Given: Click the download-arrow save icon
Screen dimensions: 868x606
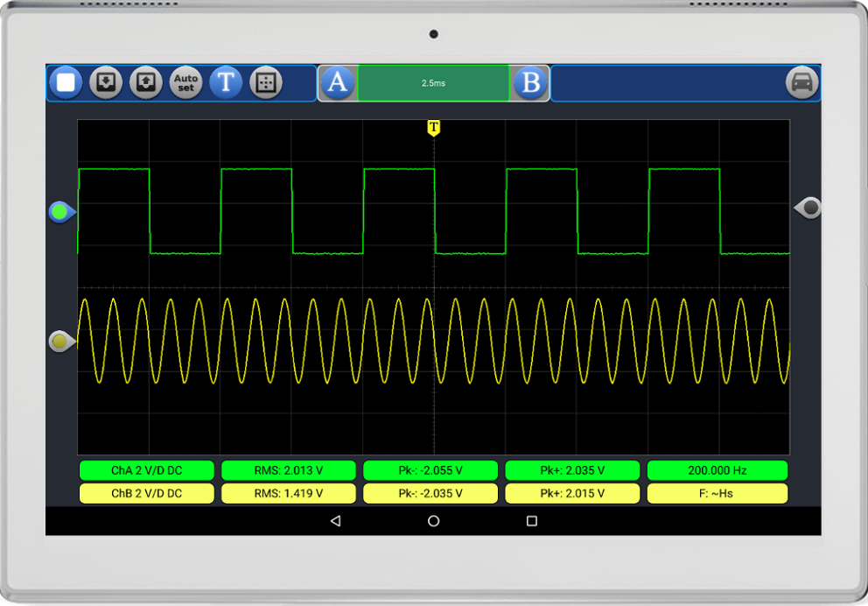Looking at the screenshot, I should [x=105, y=83].
